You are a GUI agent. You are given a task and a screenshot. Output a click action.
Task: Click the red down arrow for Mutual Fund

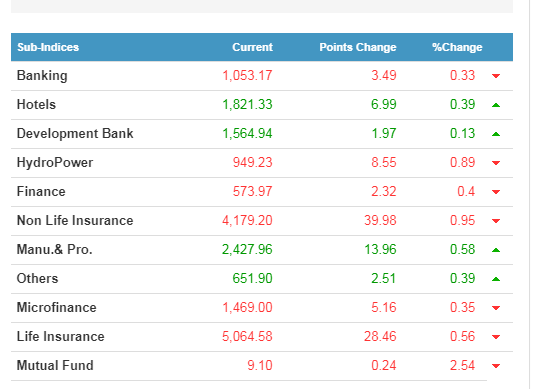[x=496, y=366]
